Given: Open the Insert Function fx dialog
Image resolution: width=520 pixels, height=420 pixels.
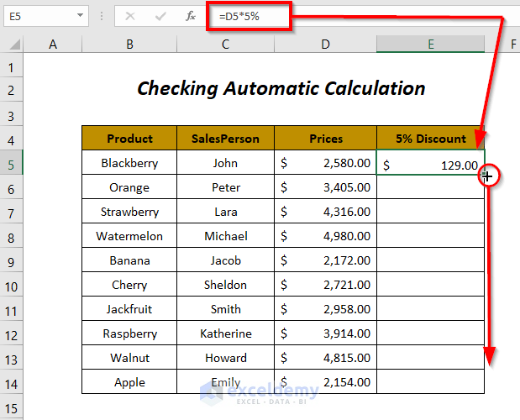Looking at the screenshot, I should click(x=191, y=16).
